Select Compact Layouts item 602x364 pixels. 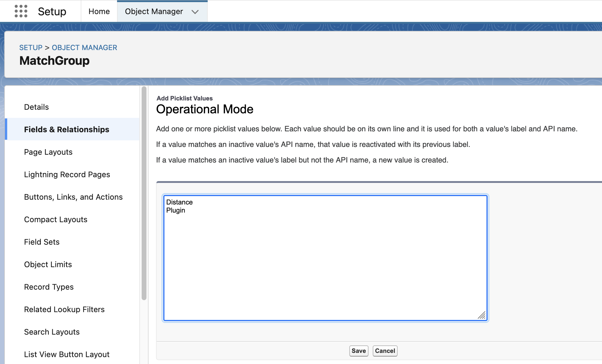point(72,219)
